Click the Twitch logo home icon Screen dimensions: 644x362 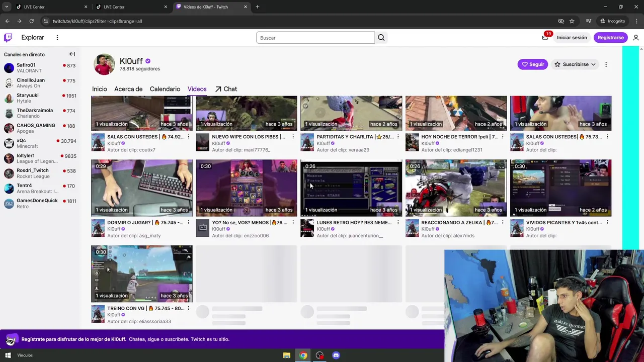[x=8, y=38]
